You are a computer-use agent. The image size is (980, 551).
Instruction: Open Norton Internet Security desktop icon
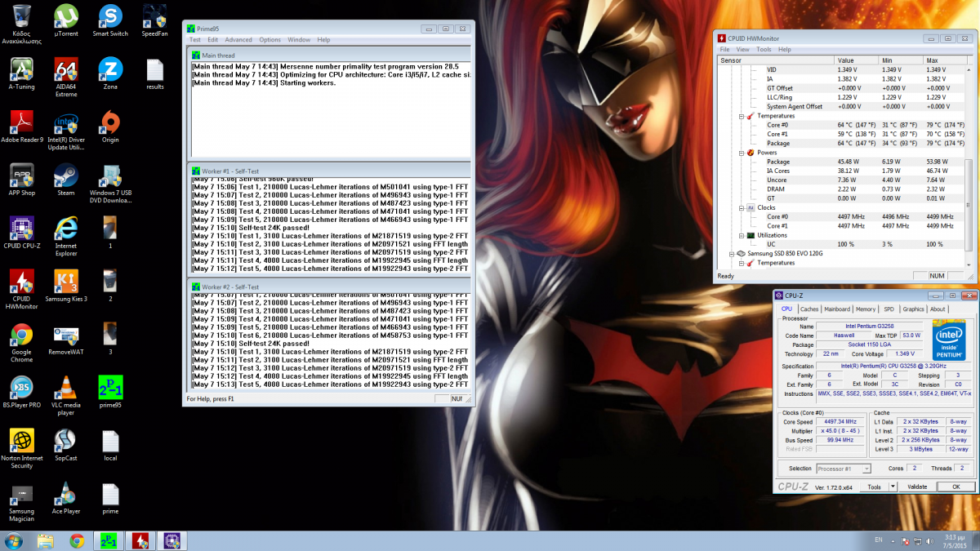21,449
